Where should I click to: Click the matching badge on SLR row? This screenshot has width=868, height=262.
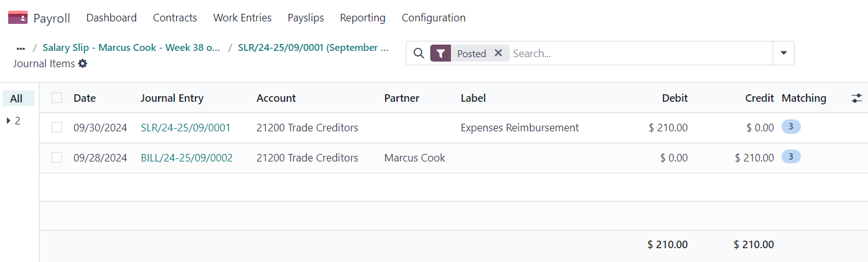click(x=791, y=127)
